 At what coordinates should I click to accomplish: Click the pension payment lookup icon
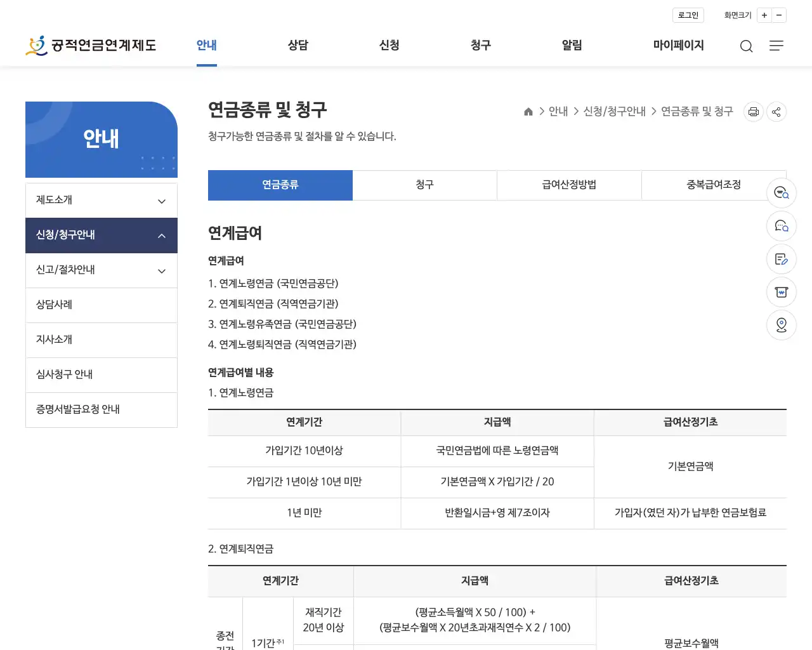pyautogui.click(x=782, y=292)
